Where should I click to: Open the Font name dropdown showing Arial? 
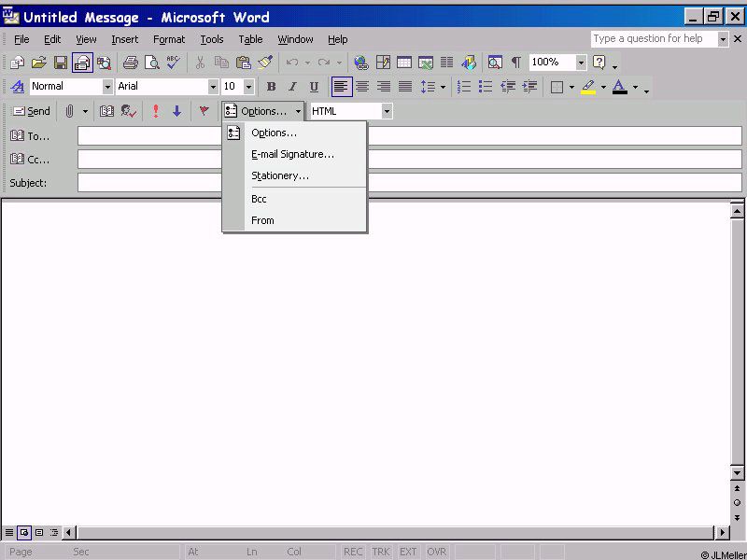(x=213, y=87)
